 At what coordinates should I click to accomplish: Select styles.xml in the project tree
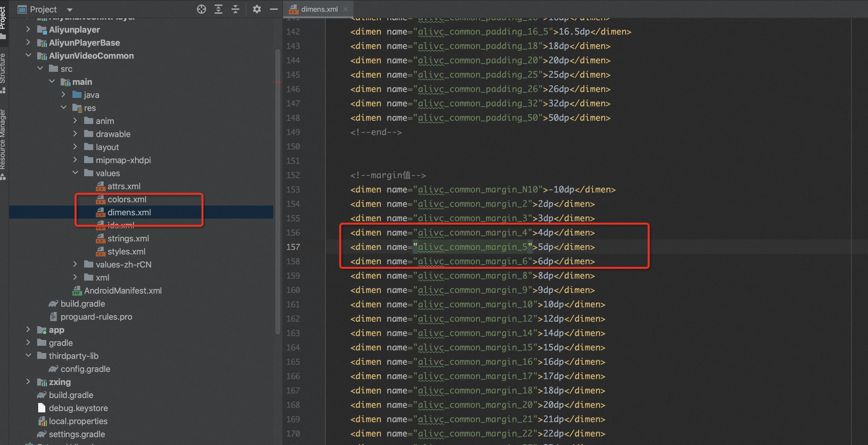[x=127, y=252]
